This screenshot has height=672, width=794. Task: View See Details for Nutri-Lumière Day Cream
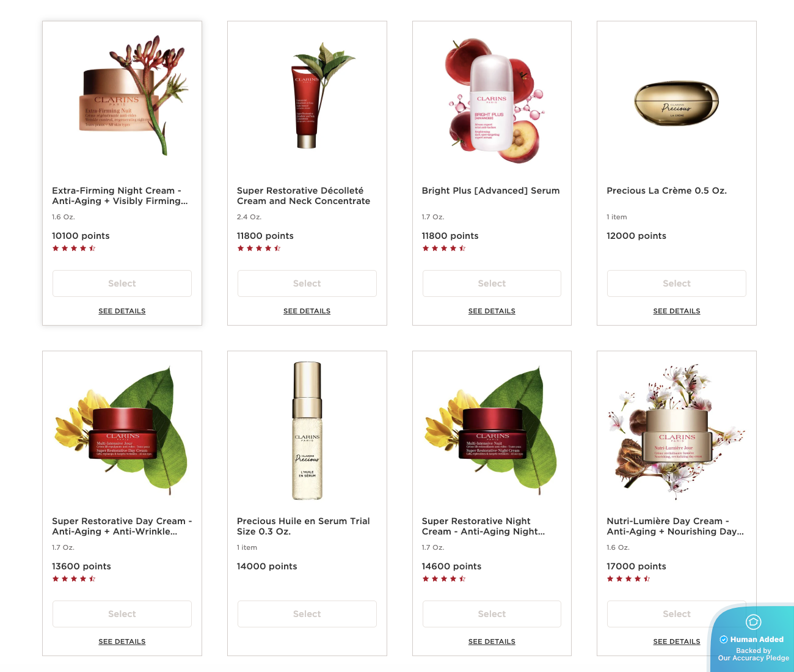677,641
